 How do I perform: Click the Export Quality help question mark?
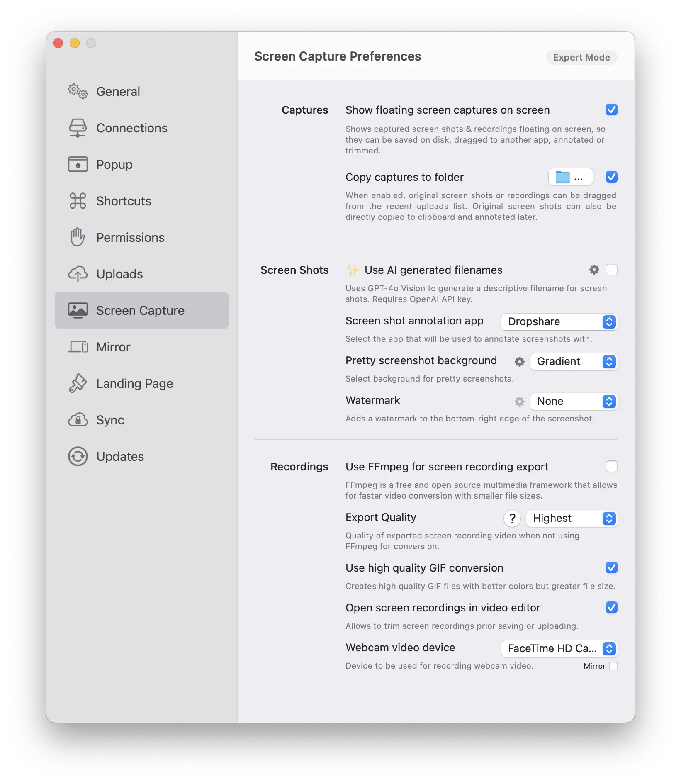pyautogui.click(x=512, y=519)
